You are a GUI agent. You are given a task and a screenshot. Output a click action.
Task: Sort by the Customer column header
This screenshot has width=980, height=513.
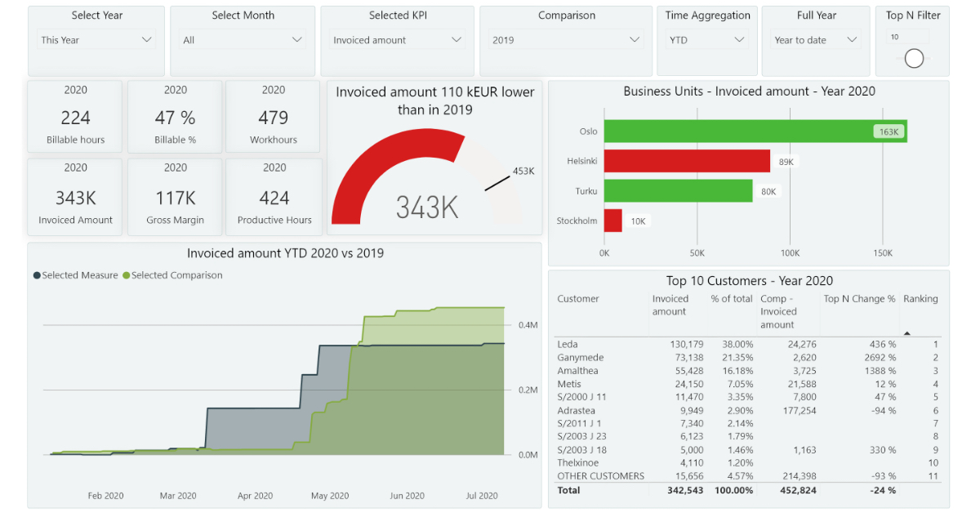pyautogui.click(x=578, y=299)
